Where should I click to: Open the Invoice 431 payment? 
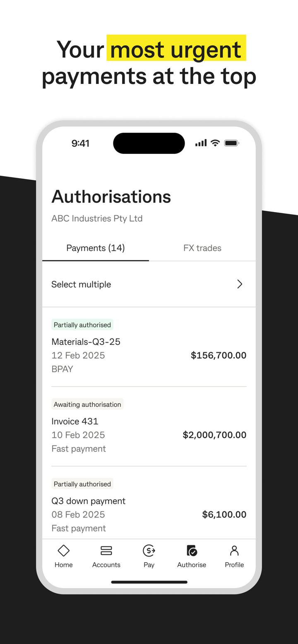75,421
